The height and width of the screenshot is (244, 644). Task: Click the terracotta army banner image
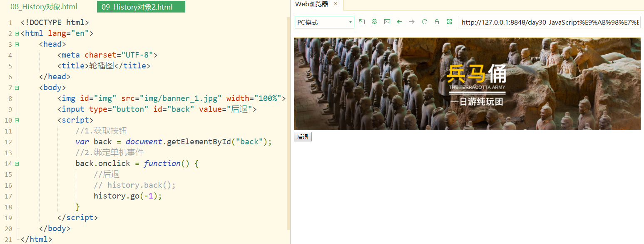click(x=467, y=84)
